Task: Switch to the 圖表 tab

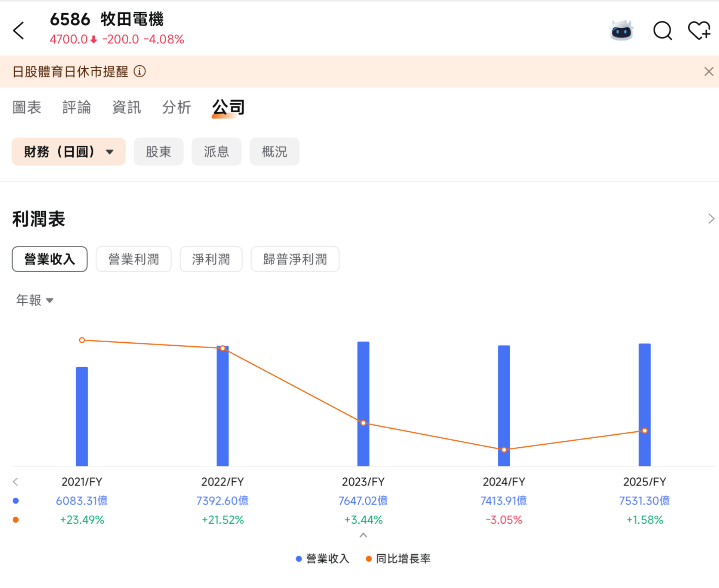Action: (27, 107)
